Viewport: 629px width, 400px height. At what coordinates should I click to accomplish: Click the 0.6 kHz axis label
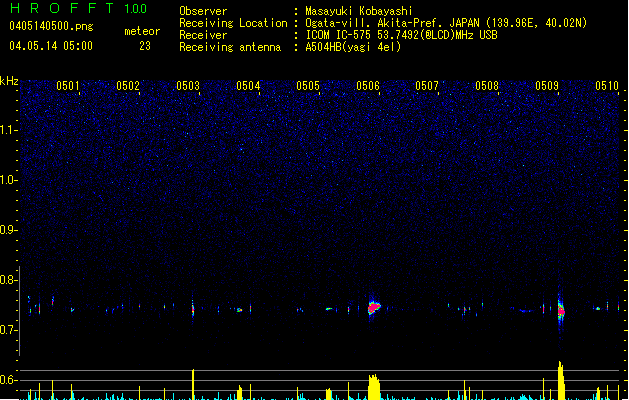[x=8, y=380]
